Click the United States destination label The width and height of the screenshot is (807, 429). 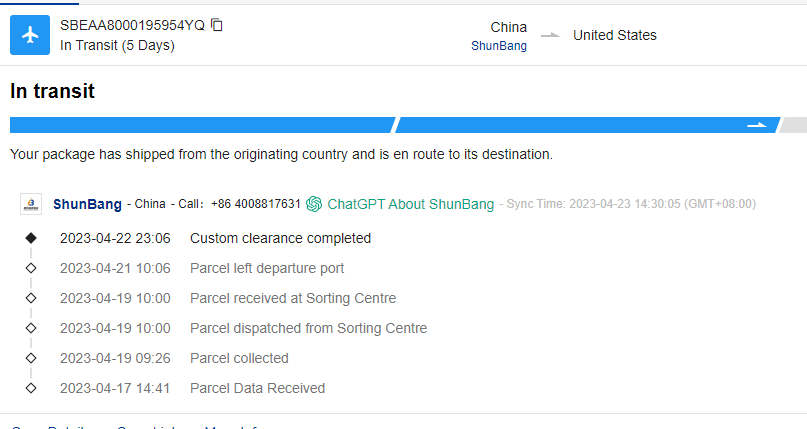pyautogui.click(x=615, y=35)
